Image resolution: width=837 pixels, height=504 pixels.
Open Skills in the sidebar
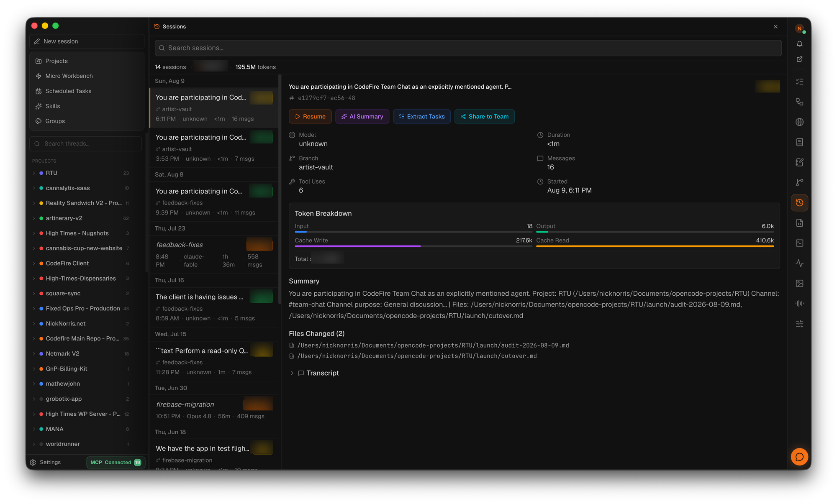click(87, 106)
